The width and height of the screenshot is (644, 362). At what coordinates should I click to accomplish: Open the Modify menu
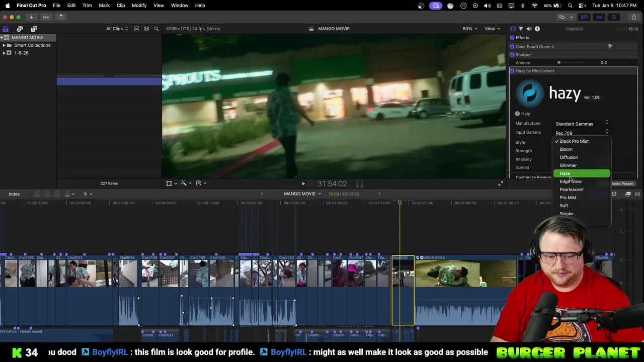tap(139, 6)
